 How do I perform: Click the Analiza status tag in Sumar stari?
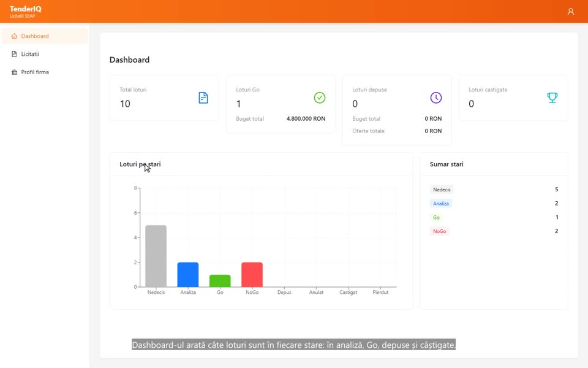[441, 204]
